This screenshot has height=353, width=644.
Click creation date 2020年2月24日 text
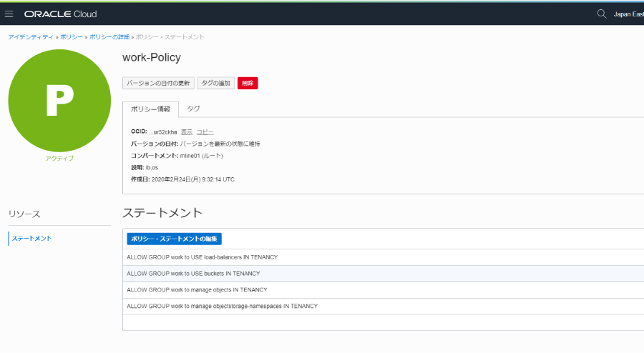click(193, 179)
